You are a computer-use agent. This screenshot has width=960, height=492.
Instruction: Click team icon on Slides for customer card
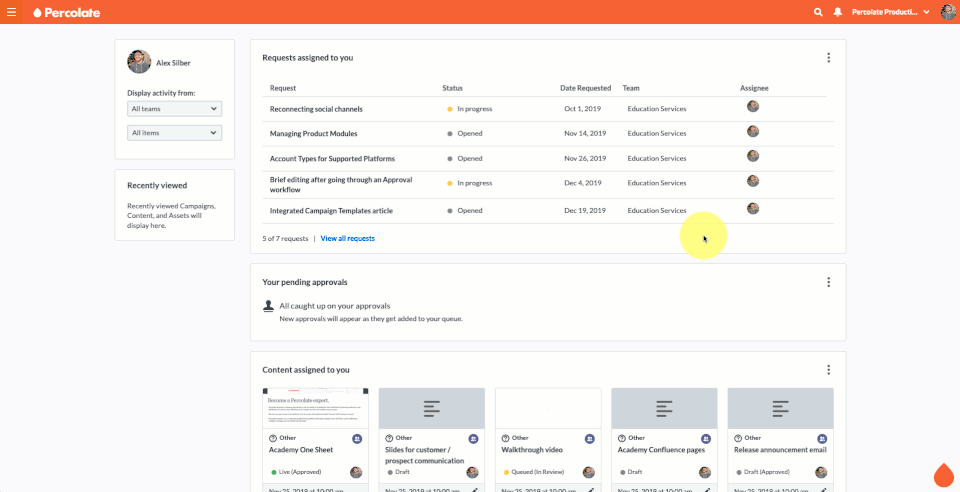click(x=473, y=439)
